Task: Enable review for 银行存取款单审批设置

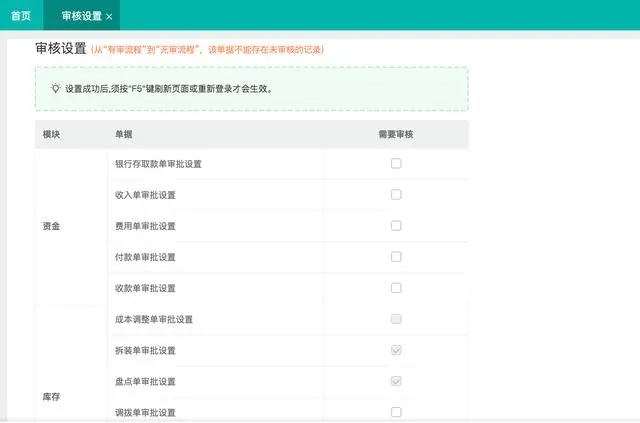Action: pyautogui.click(x=396, y=163)
